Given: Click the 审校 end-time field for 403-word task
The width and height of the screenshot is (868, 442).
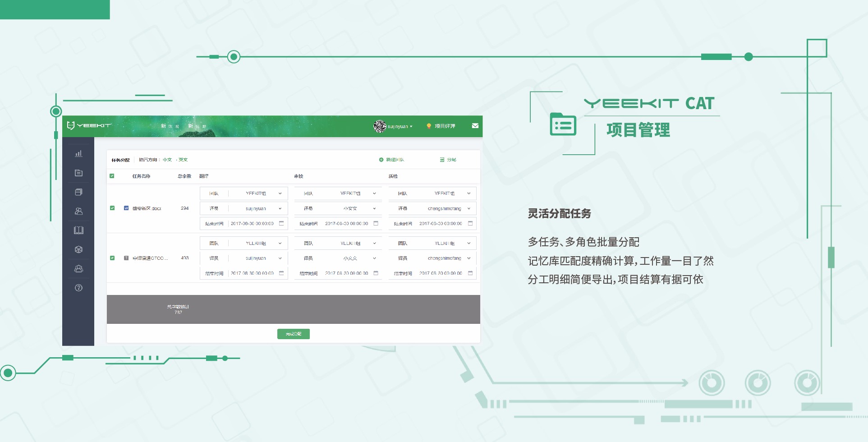Looking at the screenshot, I should coord(338,273).
